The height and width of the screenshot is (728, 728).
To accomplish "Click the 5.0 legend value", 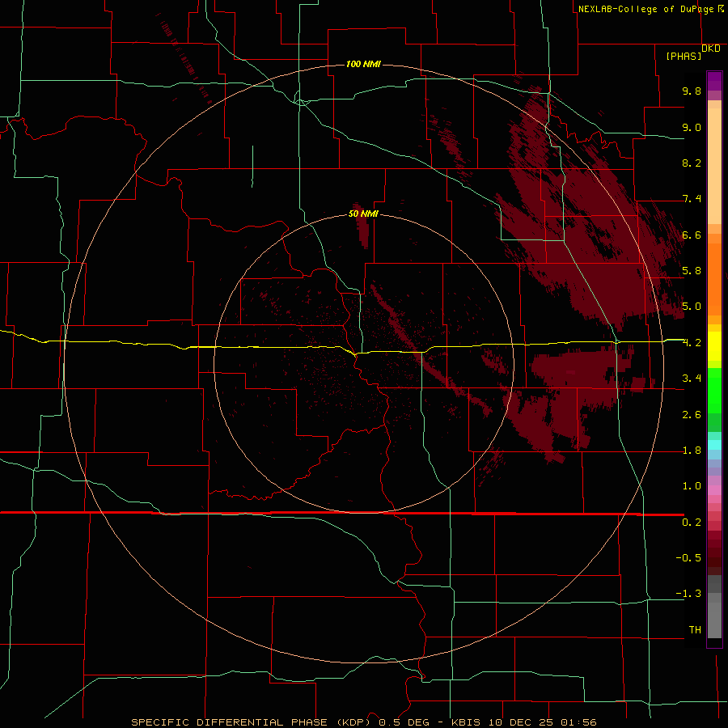I will coord(692,307).
